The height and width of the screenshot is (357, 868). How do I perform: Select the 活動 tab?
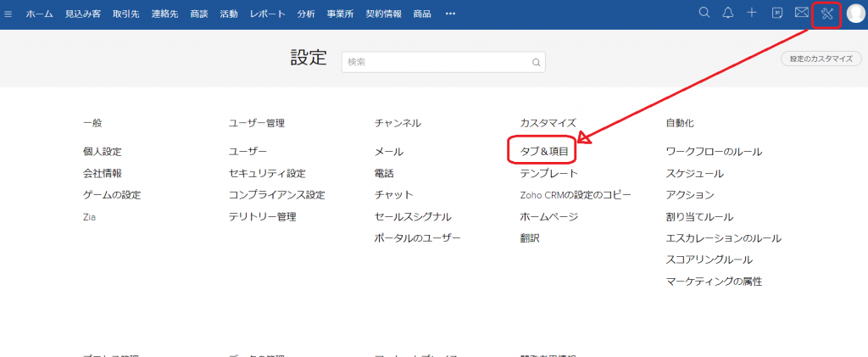coord(229,14)
